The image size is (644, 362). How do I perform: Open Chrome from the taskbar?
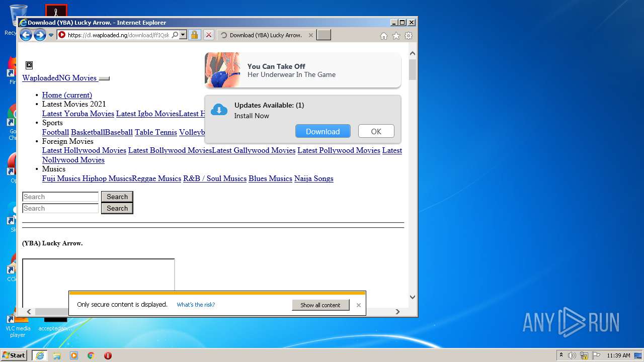[91, 355]
